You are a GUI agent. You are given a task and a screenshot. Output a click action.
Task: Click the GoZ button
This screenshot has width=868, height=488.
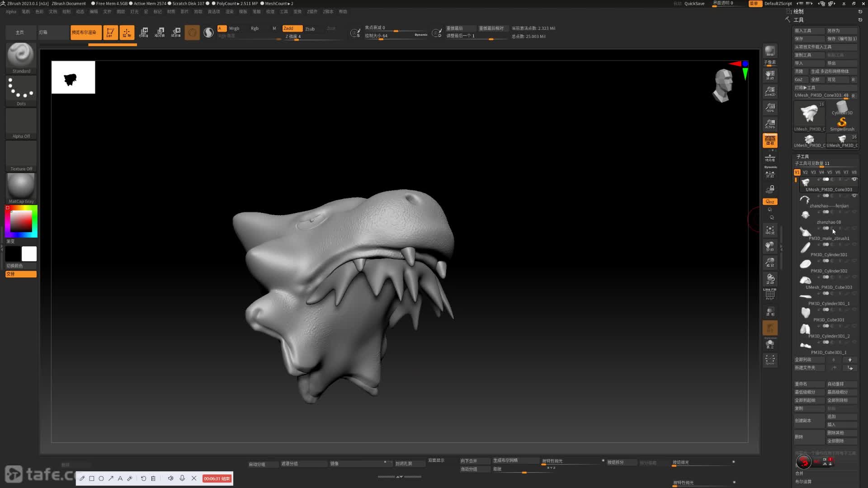click(x=801, y=80)
